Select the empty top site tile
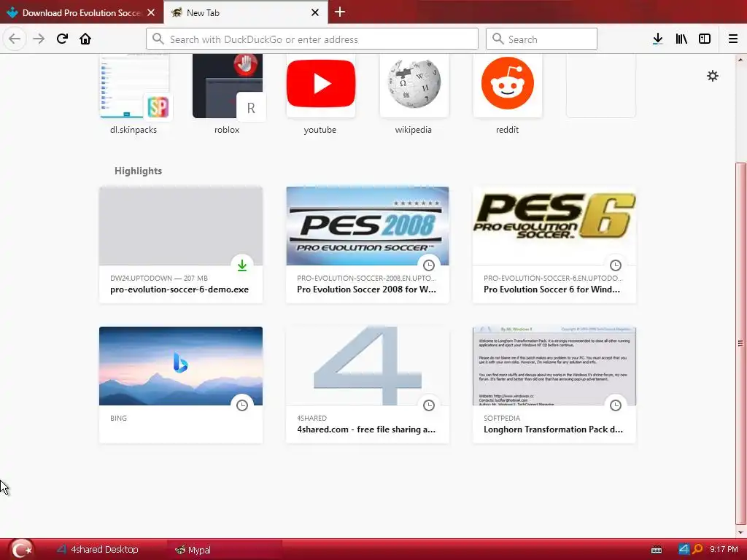 [x=601, y=86]
